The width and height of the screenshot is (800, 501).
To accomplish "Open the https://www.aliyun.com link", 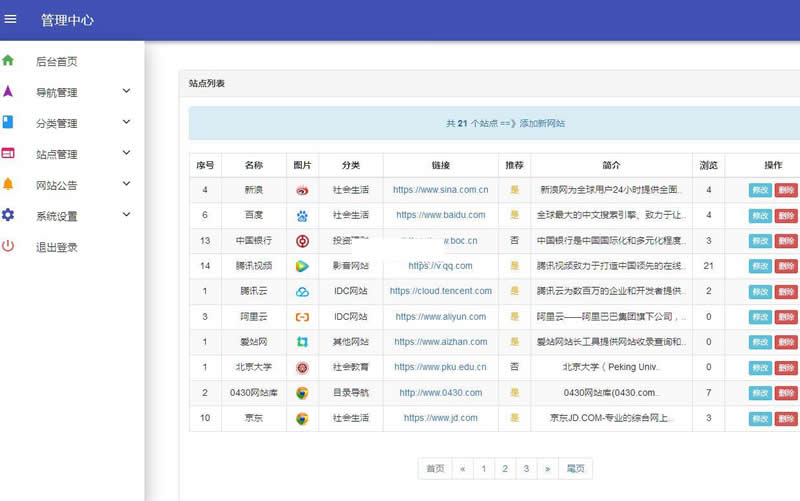I will pyautogui.click(x=440, y=317).
